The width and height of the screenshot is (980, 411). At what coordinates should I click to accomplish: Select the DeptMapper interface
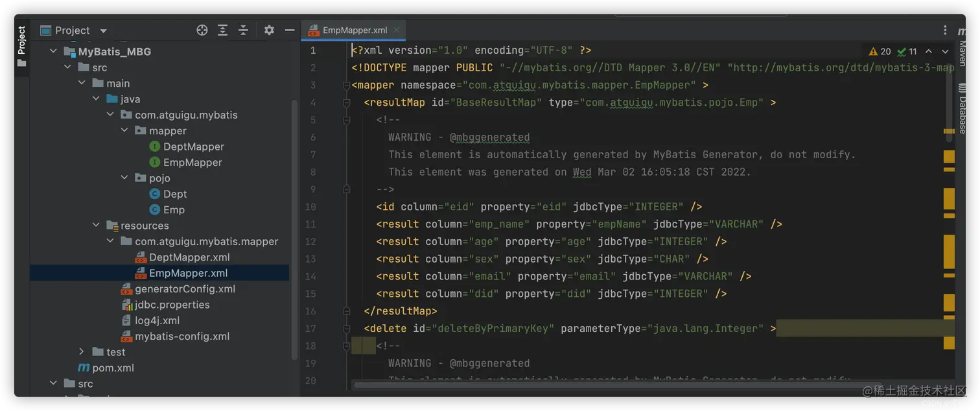193,147
